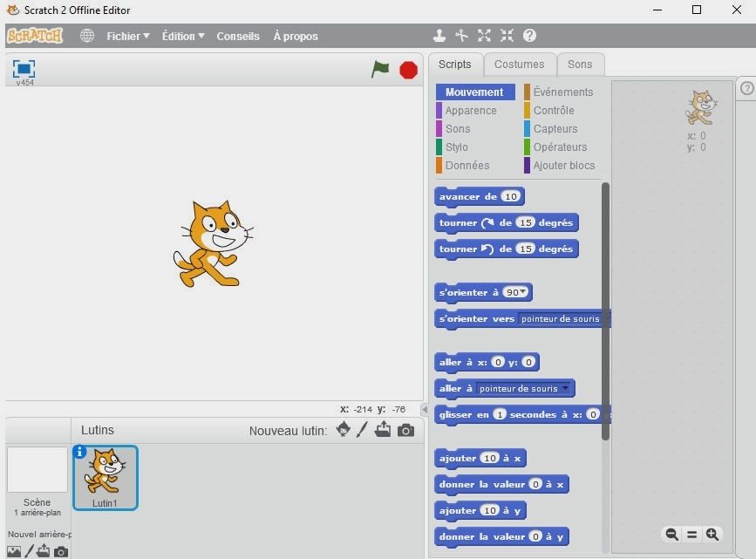
Task: Reset scripts area zoom to default
Action: [x=691, y=535]
